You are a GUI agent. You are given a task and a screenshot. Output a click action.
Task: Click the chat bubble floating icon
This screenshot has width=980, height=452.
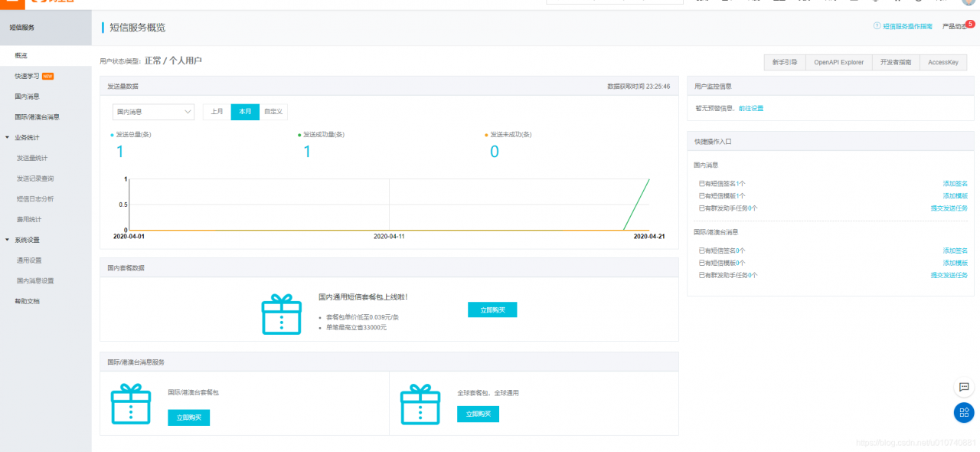coord(963,387)
